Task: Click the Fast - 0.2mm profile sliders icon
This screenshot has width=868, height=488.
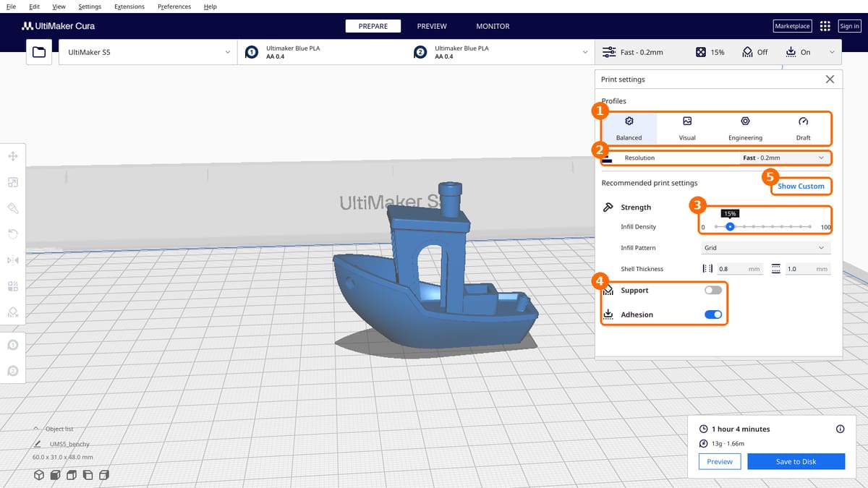Action: pos(609,52)
